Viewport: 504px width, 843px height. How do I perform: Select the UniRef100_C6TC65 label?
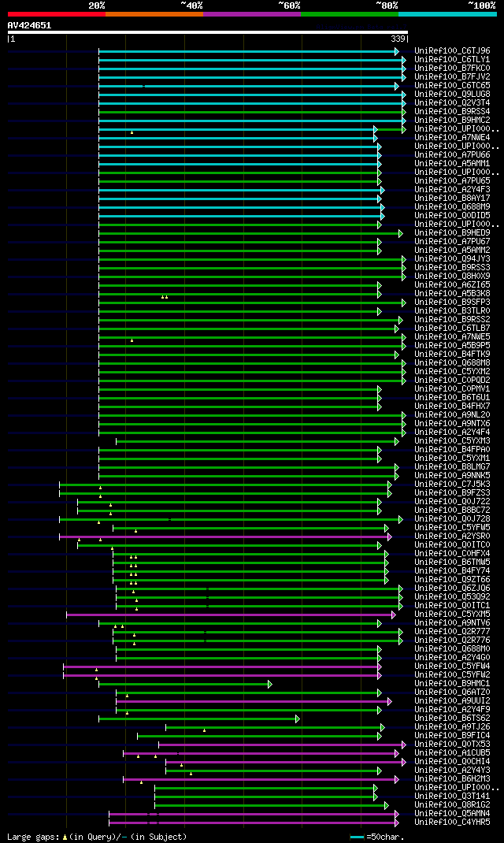tap(452, 86)
